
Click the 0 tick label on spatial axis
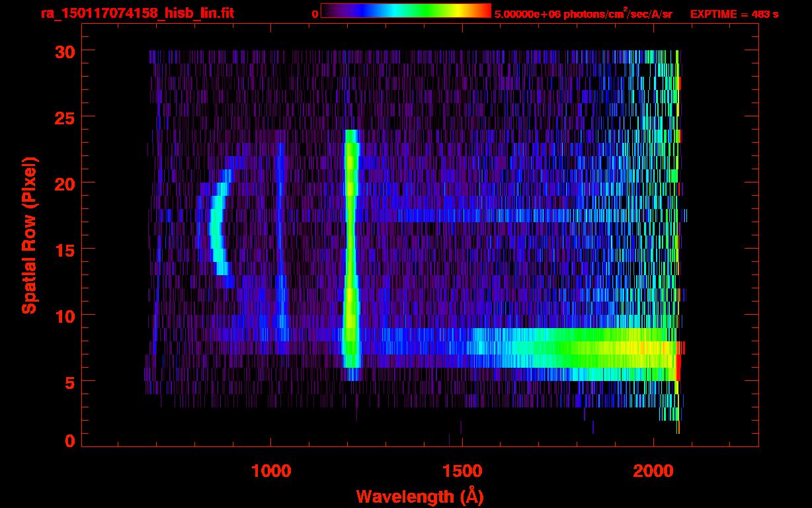pos(69,441)
